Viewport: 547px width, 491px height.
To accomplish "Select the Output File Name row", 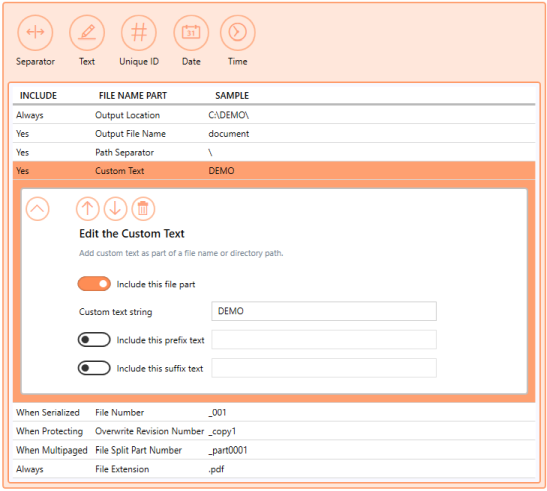I will [274, 134].
